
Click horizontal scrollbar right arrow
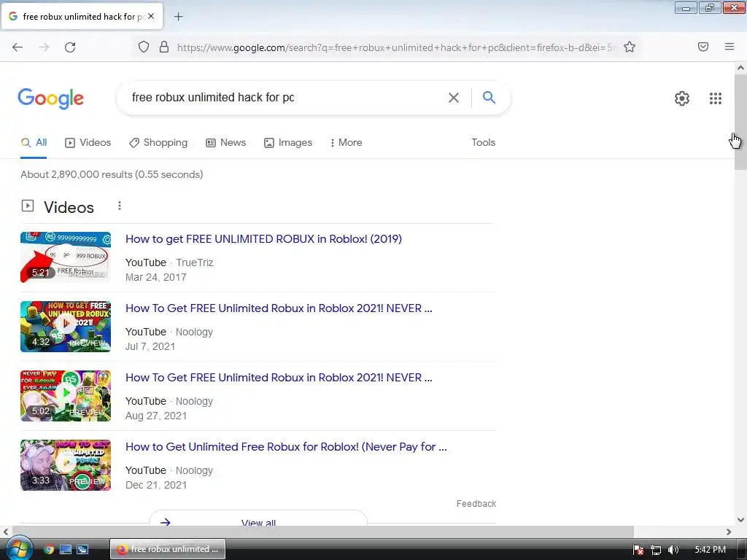pyautogui.click(x=729, y=532)
